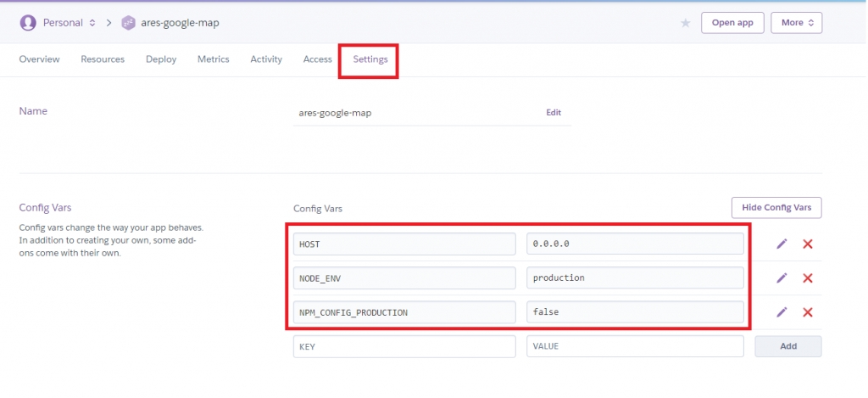Screen dimensions: 868x398
Task: Click the Config Vars heading in the sidebar
Action: tap(46, 207)
